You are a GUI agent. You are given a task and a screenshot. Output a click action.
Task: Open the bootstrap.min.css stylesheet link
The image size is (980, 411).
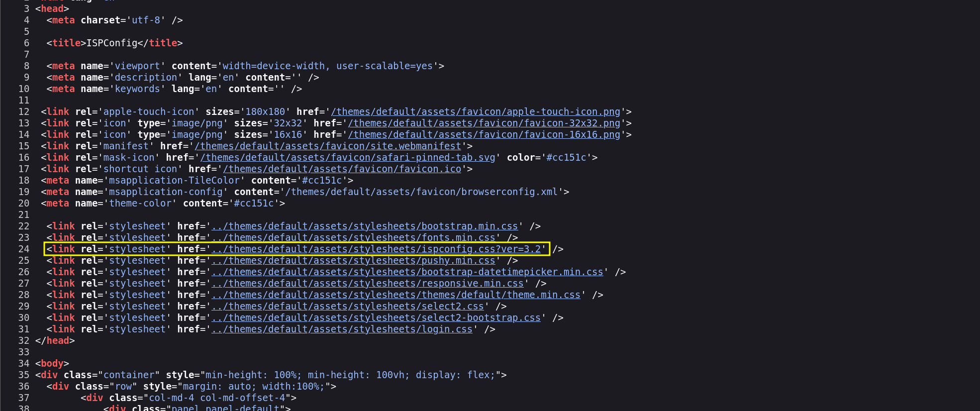365,226
